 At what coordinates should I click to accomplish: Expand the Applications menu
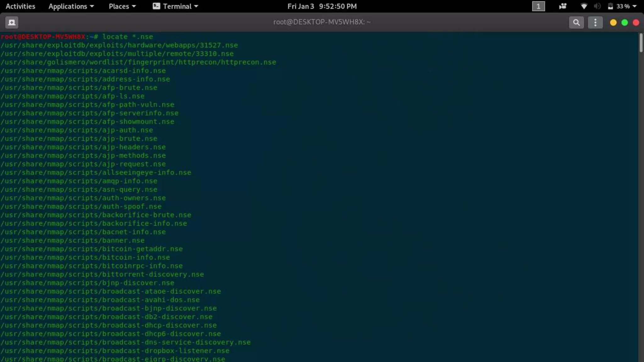point(71,6)
